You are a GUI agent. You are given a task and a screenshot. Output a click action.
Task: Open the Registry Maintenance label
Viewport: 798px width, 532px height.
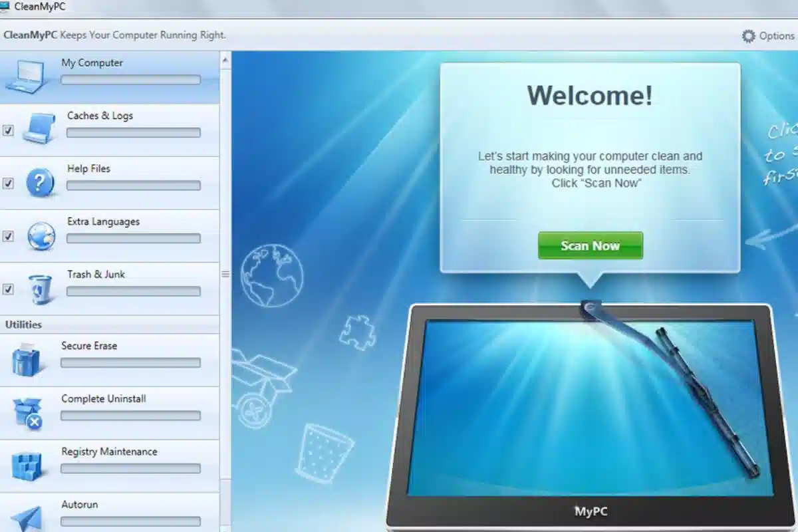[109, 452]
